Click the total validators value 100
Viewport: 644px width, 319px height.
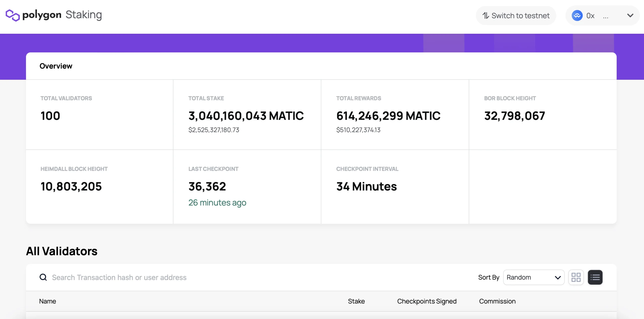50,116
